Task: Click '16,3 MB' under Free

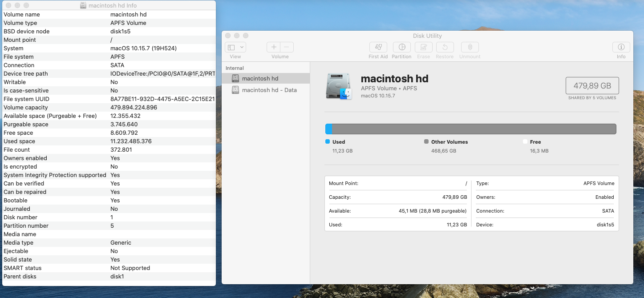Action: coord(539,151)
